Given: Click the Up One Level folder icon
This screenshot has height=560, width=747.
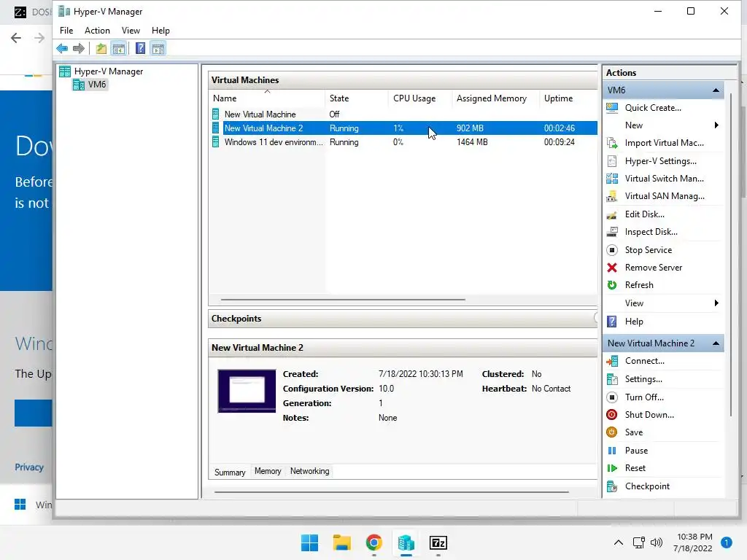Looking at the screenshot, I should click(x=101, y=48).
